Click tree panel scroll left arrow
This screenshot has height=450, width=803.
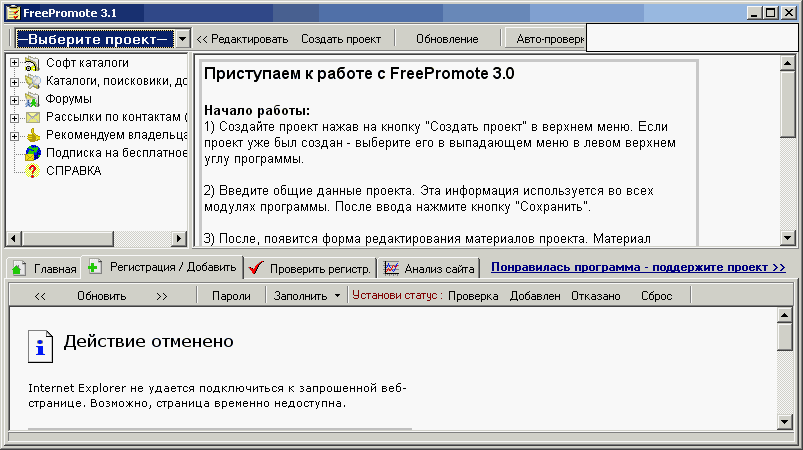click(x=14, y=238)
